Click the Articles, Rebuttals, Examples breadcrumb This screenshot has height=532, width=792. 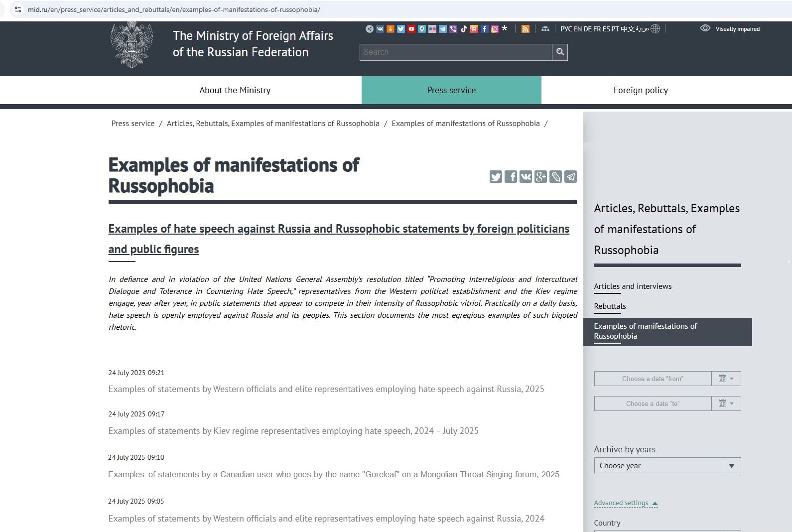click(273, 124)
